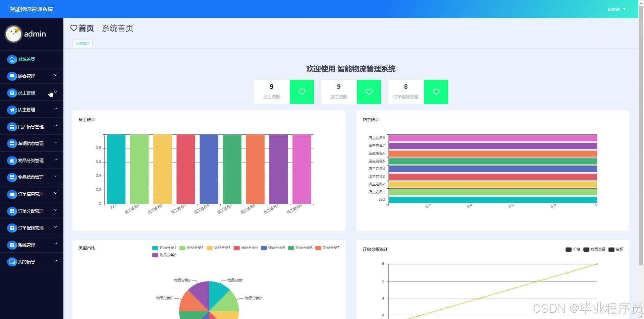Toggle 物品分类7 legend entry
The width and height of the screenshot is (644, 319).
point(327,248)
